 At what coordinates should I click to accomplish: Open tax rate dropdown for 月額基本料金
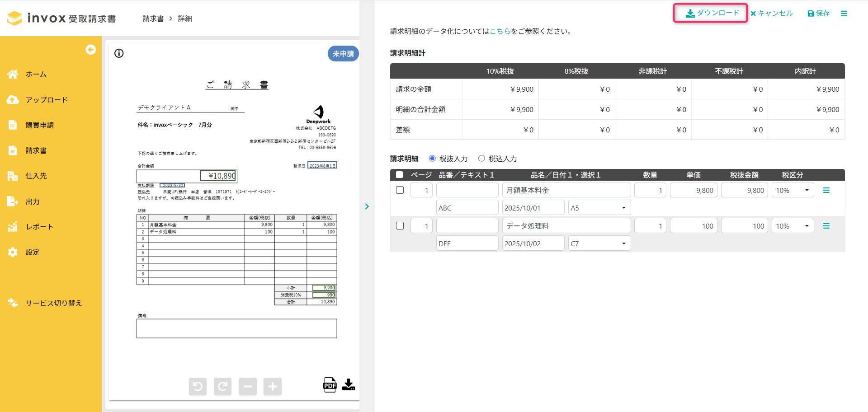pyautogui.click(x=792, y=190)
